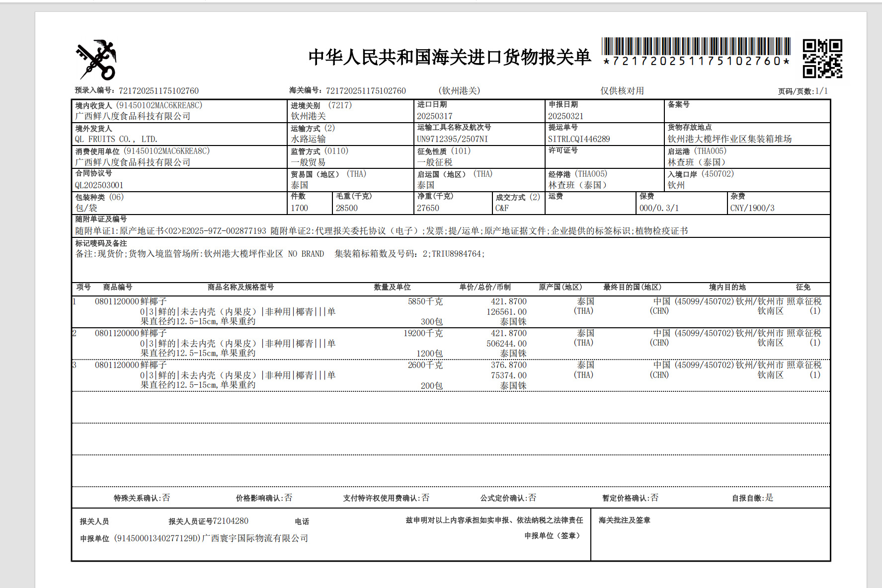Image resolution: width=882 pixels, height=588 pixels.
Task: Select gross weight value 28500
Action: click(x=347, y=208)
